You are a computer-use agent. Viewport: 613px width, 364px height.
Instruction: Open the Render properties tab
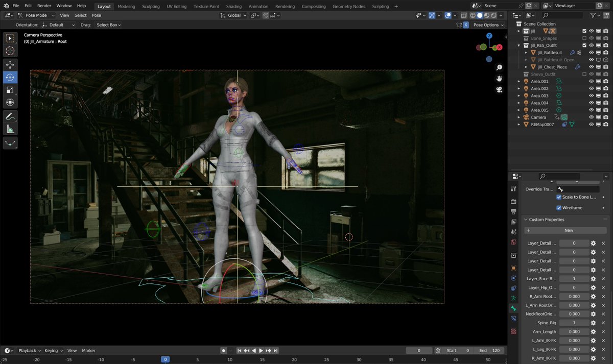pyautogui.click(x=513, y=202)
